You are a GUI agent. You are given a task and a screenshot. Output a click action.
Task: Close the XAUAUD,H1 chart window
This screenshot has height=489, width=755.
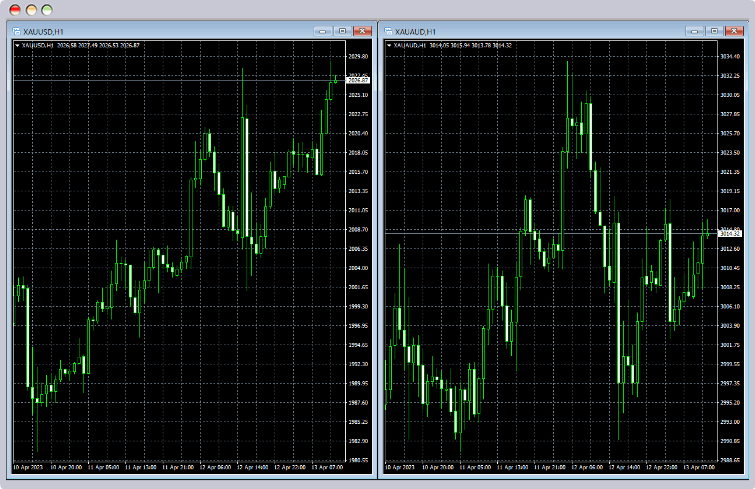point(734,31)
